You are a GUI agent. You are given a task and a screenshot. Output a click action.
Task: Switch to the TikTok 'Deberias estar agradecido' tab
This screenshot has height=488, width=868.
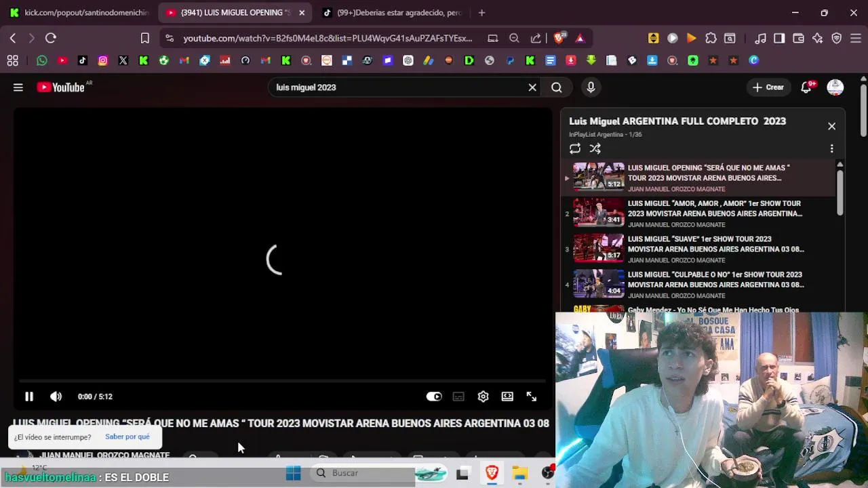(392, 13)
